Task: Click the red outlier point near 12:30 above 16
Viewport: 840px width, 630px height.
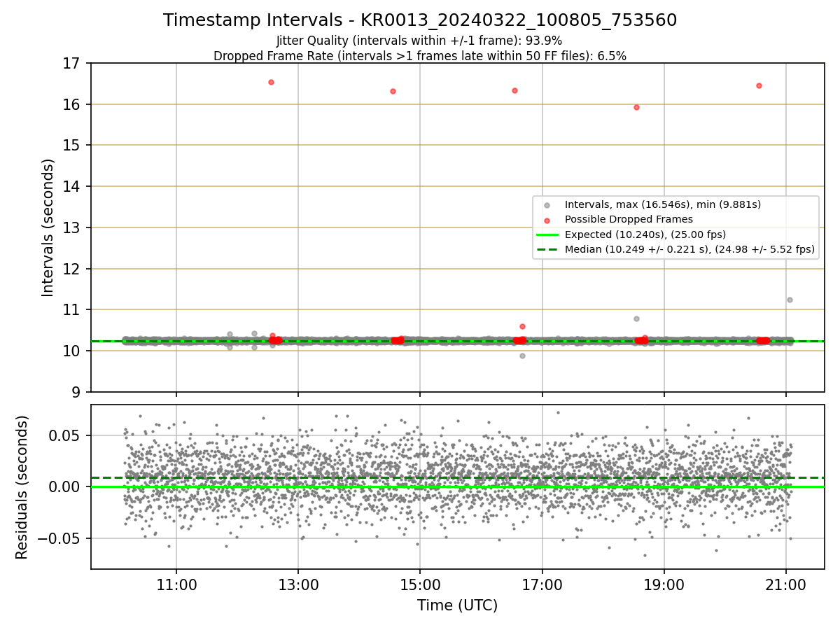Action: click(x=271, y=82)
